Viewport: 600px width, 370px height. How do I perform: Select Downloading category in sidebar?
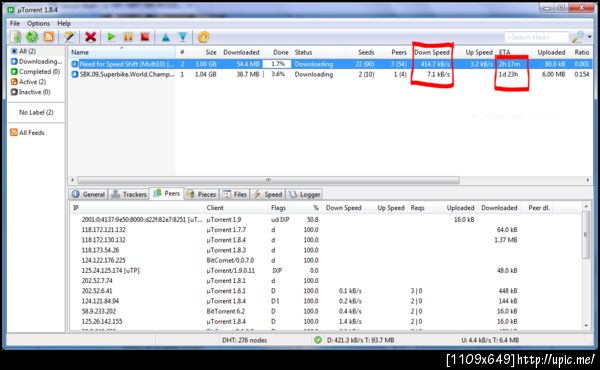36,61
